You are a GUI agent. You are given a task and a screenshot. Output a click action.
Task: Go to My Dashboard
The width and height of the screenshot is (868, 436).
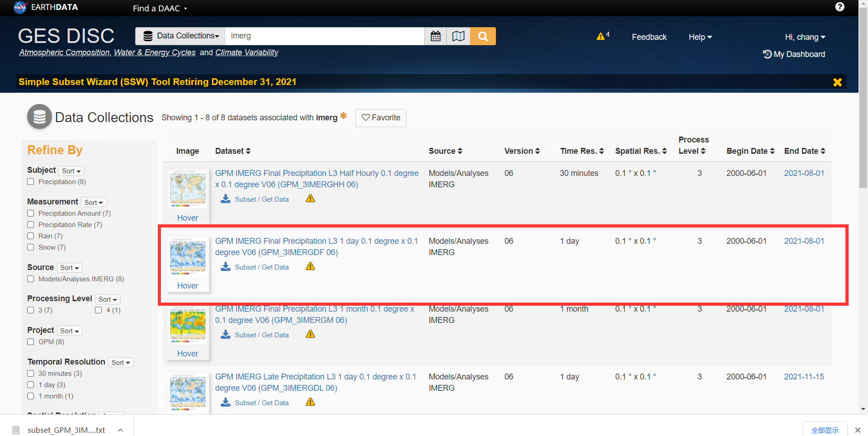[x=794, y=54]
